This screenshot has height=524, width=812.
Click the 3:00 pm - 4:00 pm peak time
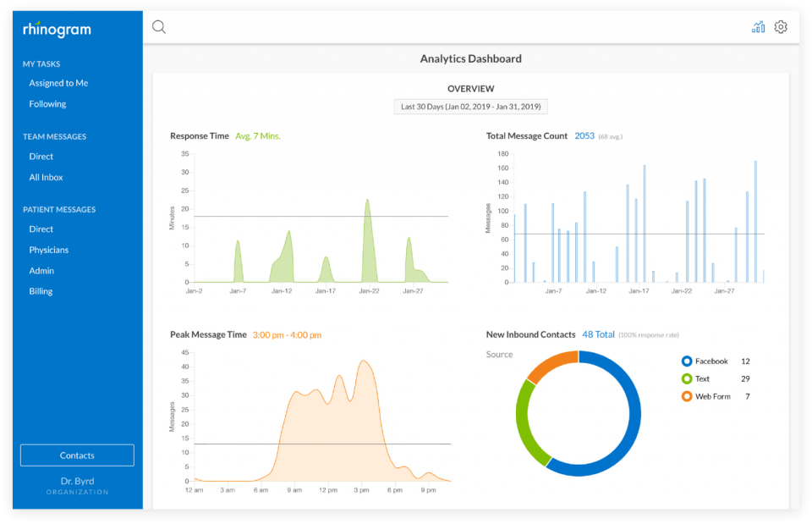click(x=287, y=335)
